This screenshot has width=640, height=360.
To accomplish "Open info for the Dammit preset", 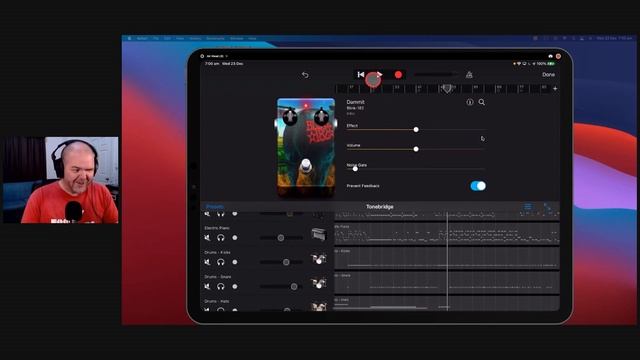I will (470, 102).
